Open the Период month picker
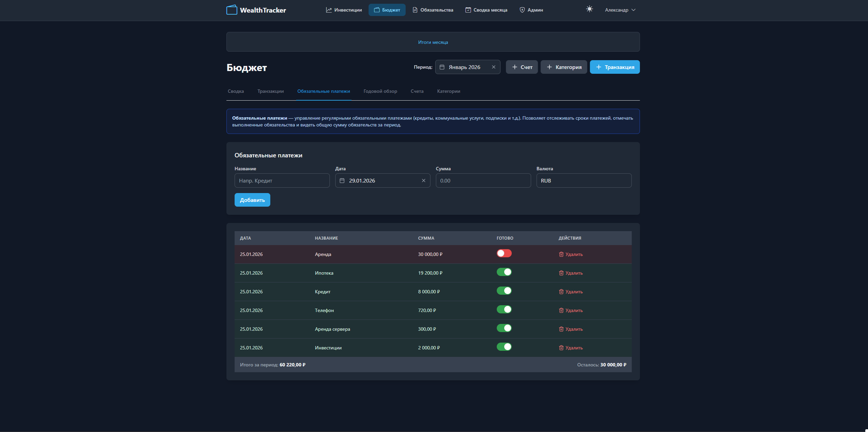Image resolution: width=868 pixels, height=432 pixels. 464,67
